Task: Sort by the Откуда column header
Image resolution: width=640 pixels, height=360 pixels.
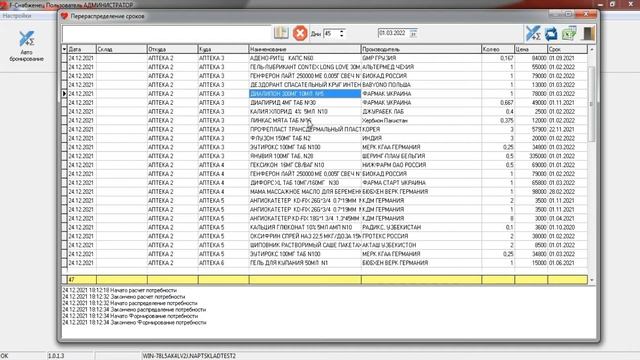Action: (172, 49)
